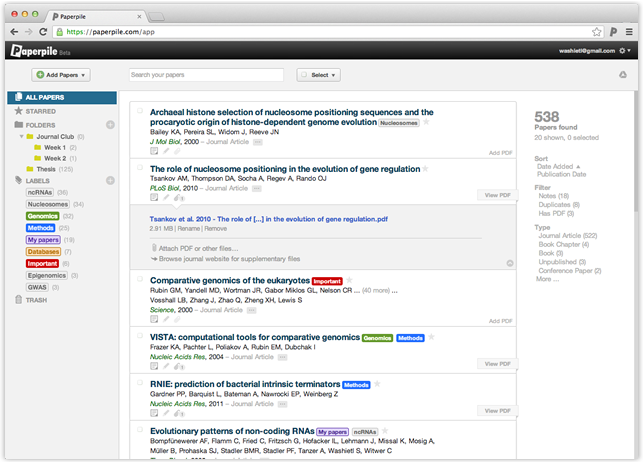Go to the Starred section

point(41,111)
